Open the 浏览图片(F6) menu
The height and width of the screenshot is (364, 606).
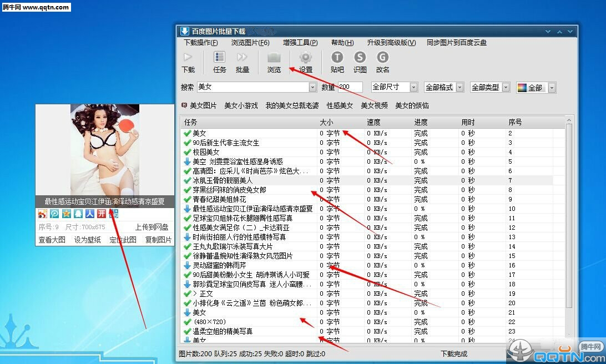[250, 43]
